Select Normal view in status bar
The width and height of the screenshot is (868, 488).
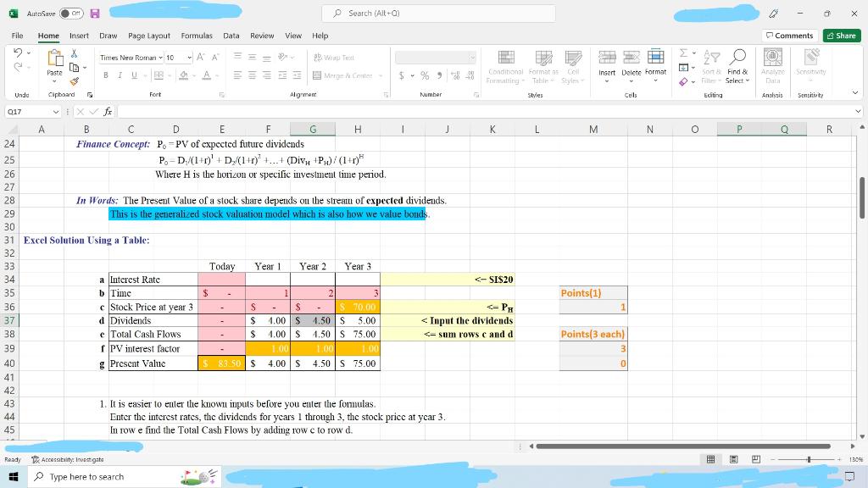pos(711,459)
